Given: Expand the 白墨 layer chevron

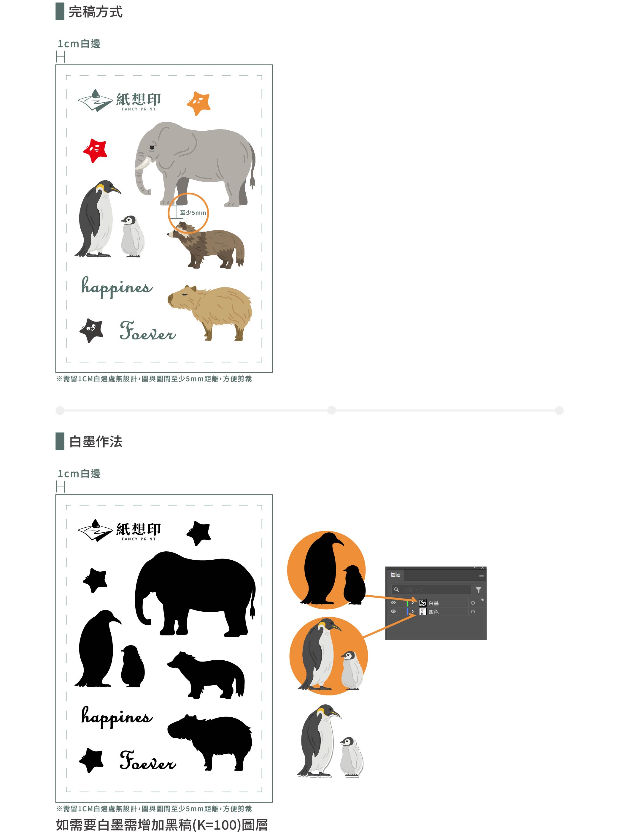Looking at the screenshot, I should (413, 603).
